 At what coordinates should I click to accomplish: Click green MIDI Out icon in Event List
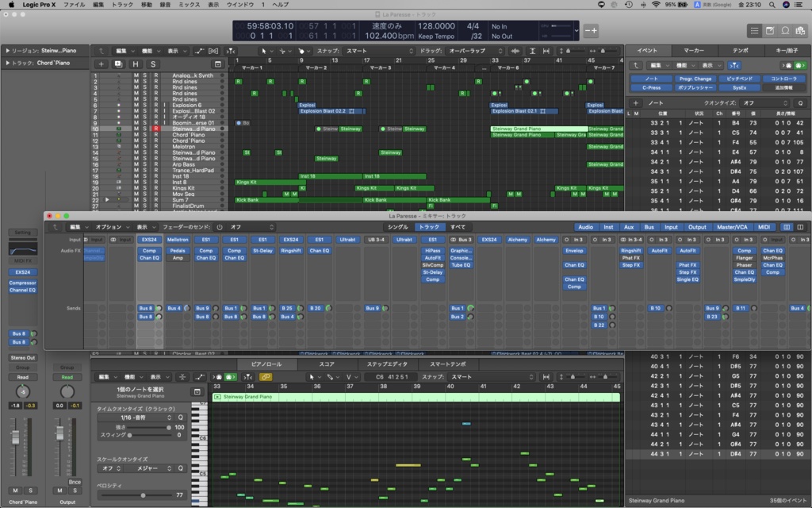[x=800, y=65]
